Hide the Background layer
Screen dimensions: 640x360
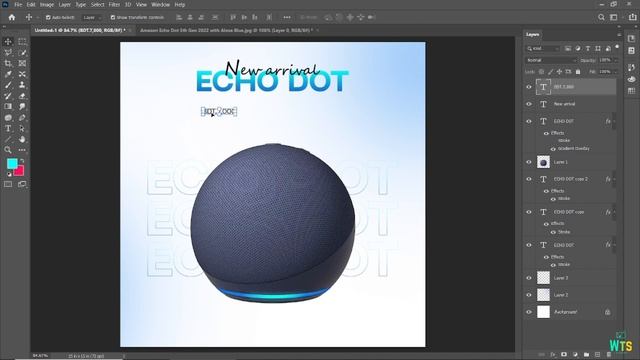(x=529, y=312)
